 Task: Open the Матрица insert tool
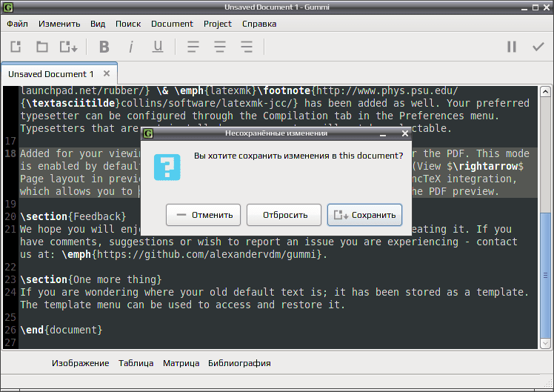tap(181, 363)
